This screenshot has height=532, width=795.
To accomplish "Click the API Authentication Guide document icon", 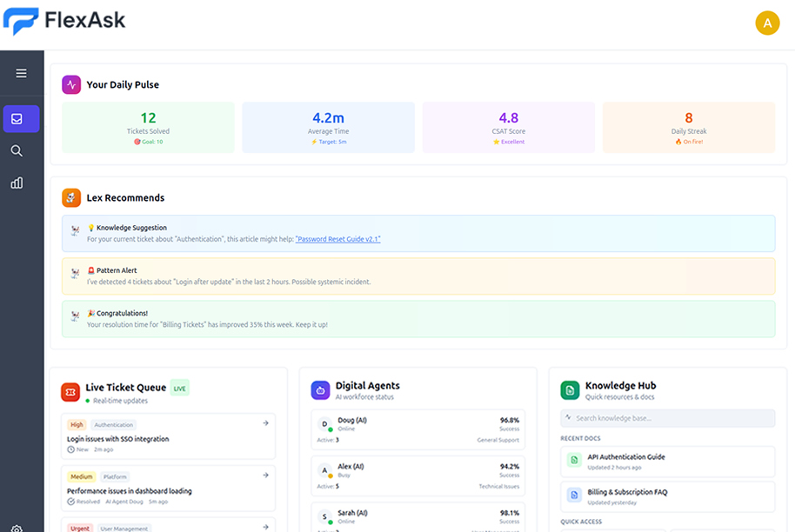I will tap(574, 460).
